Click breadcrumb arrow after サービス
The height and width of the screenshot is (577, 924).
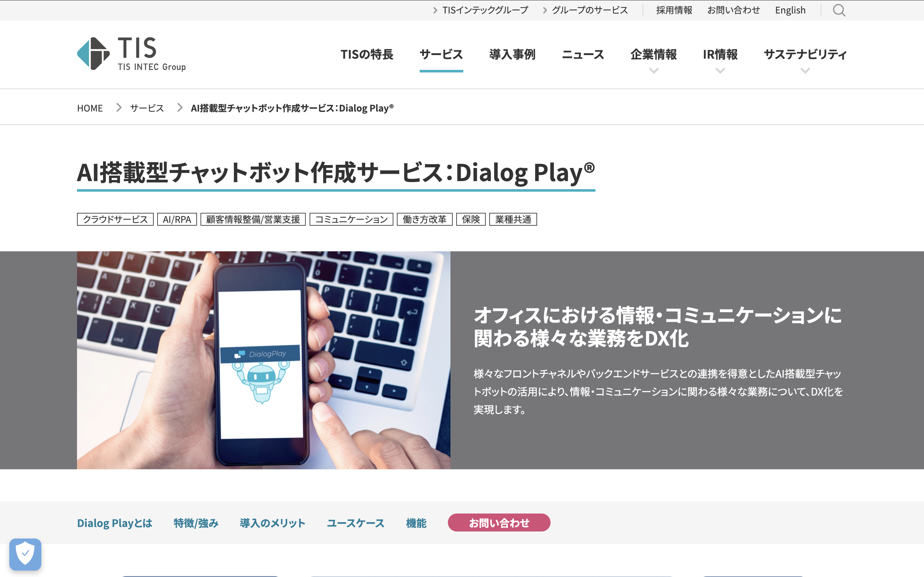180,108
